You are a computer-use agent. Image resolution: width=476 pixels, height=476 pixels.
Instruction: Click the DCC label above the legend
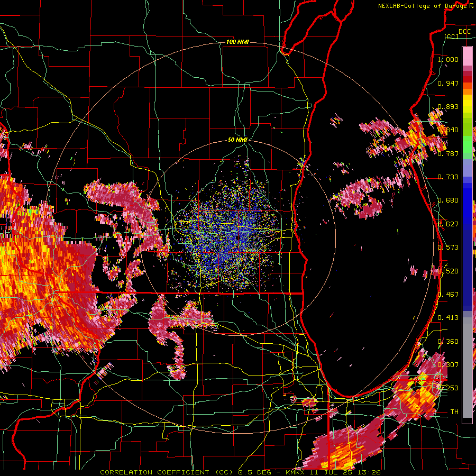point(464,32)
